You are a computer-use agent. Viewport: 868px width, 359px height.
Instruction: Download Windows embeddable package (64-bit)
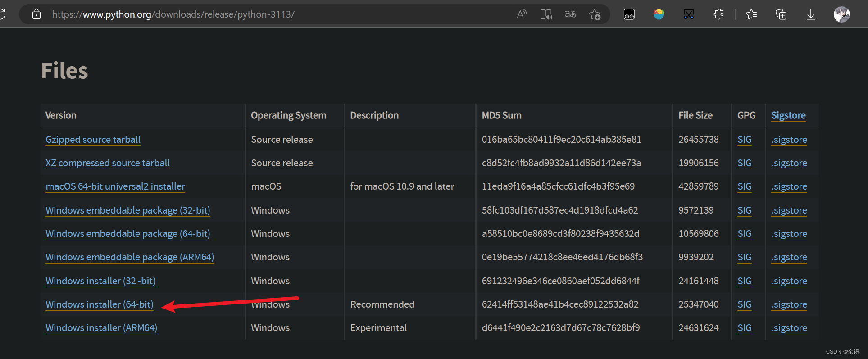click(x=128, y=234)
